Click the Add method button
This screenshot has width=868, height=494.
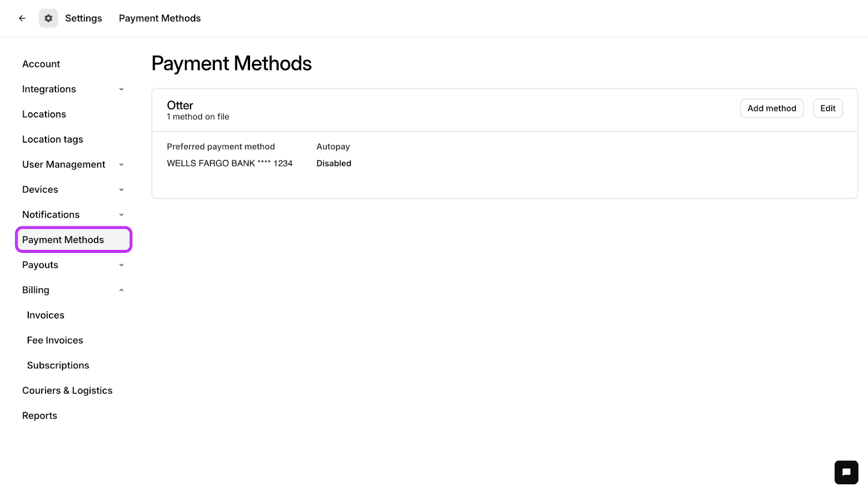[x=771, y=108]
